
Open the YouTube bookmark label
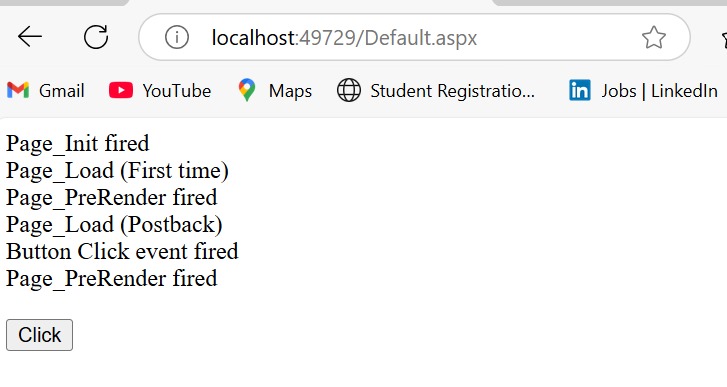(x=177, y=91)
